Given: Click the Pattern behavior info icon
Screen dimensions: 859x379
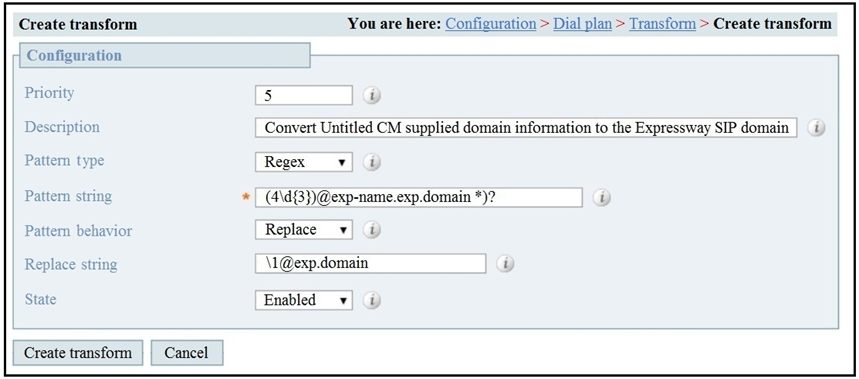Looking at the screenshot, I should pos(372,230).
